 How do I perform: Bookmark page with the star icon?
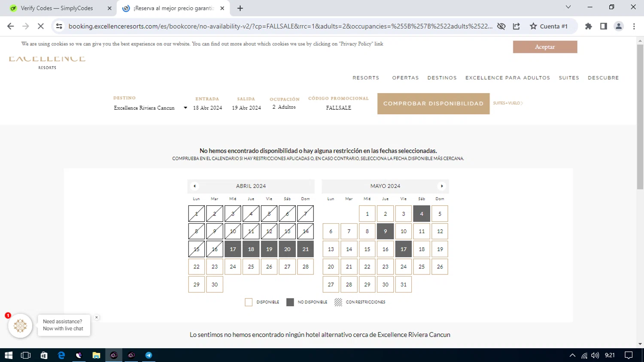533,26
